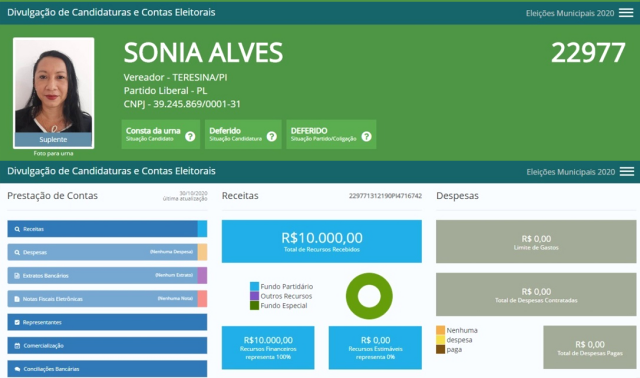Open the Notas Fiscais Eletrônicas menu bar
The width and height of the screenshot is (640, 378).
[107, 299]
